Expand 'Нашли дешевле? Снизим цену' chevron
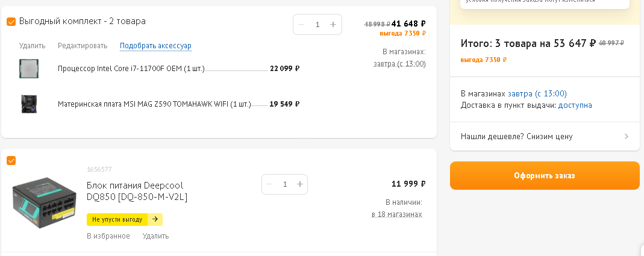Viewport: 644px width, 256px height. click(627, 137)
